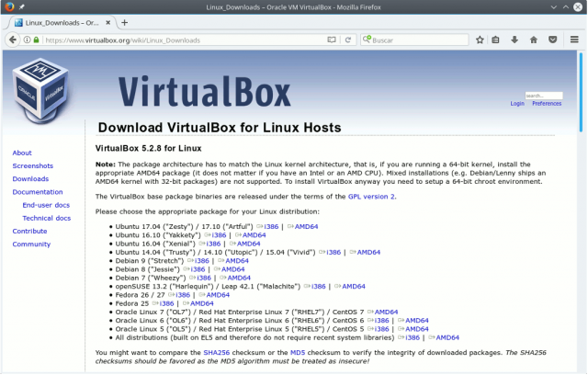The width and height of the screenshot is (588, 375).
Task: Download AMD64 package for Debian 8 Jessie
Action: (x=232, y=269)
